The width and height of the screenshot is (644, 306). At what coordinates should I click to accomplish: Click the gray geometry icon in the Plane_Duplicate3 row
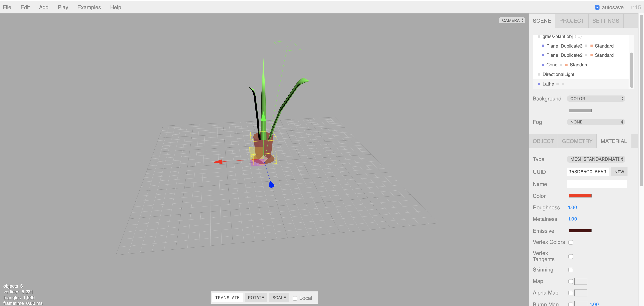[586, 46]
